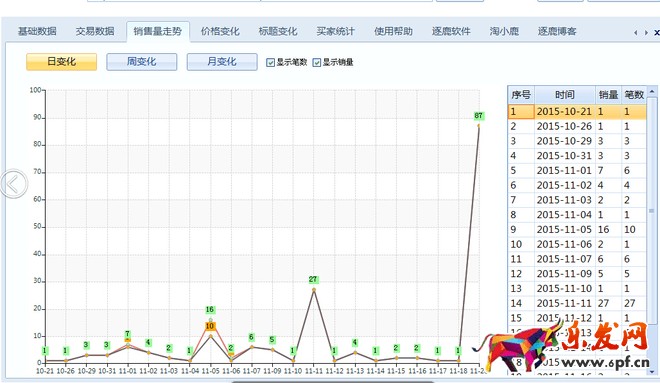Select the 2015-11-10 table row
Screen dimensions: 660x383
(x=577, y=288)
